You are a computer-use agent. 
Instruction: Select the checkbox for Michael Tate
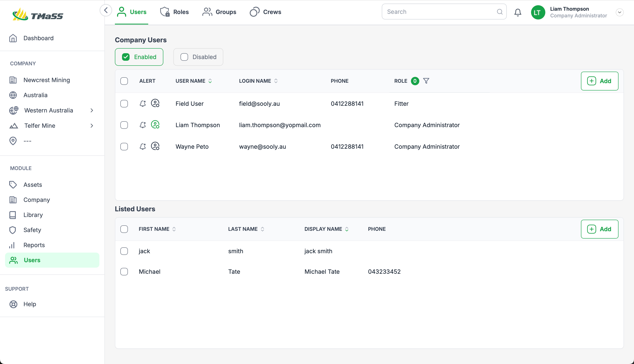point(124,271)
